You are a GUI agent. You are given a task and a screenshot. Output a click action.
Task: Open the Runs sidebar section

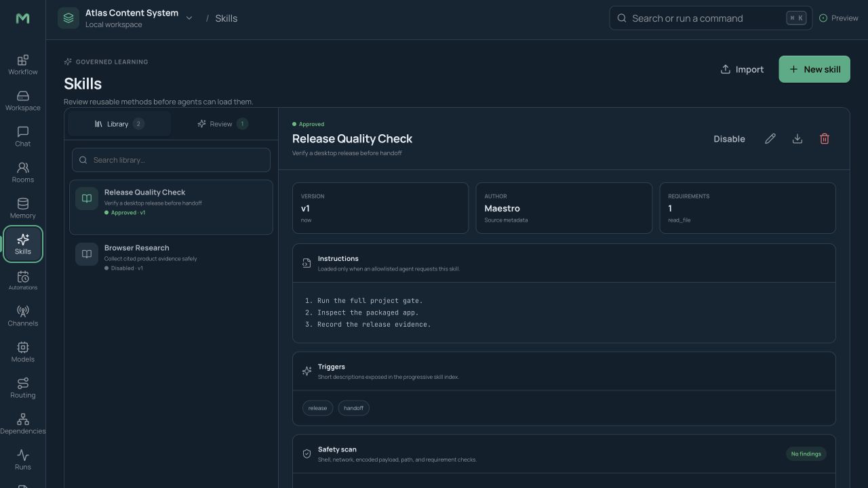coord(22,460)
